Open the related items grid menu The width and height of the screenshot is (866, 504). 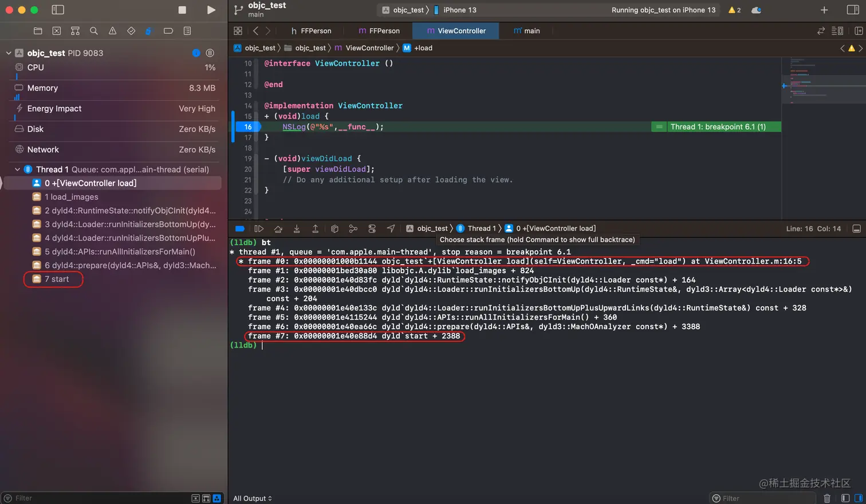click(x=238, y=31)
